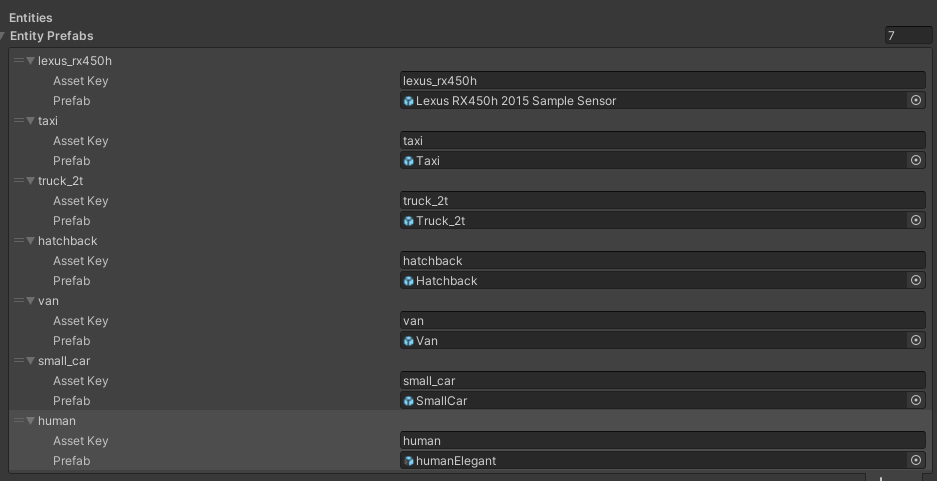This screenshot has height=481, width=937.
Task: Click the human Asset Key field
Action: (x=662, y=441)
